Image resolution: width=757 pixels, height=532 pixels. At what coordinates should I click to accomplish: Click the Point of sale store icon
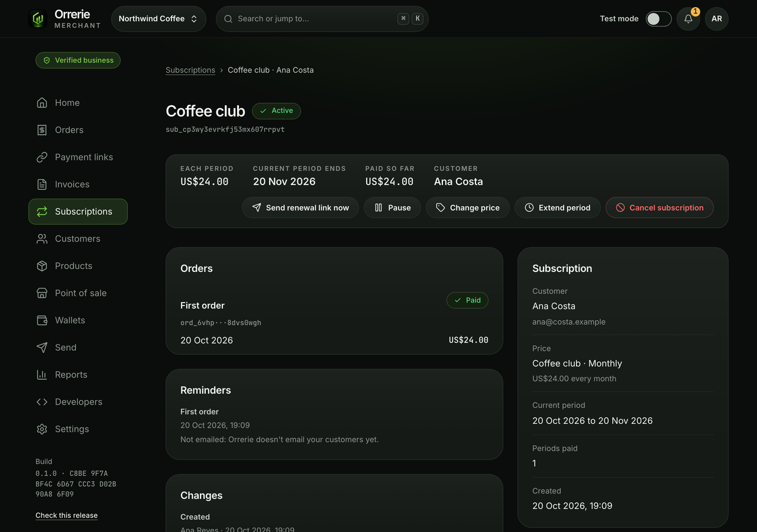(42, 293)
